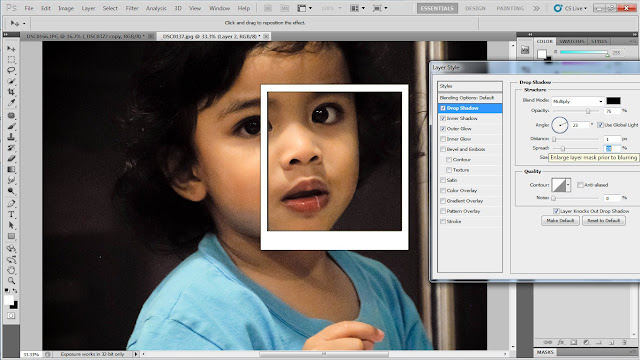Select the Spot Healing Brush tool
640x360 pixels.
[11, 116]
